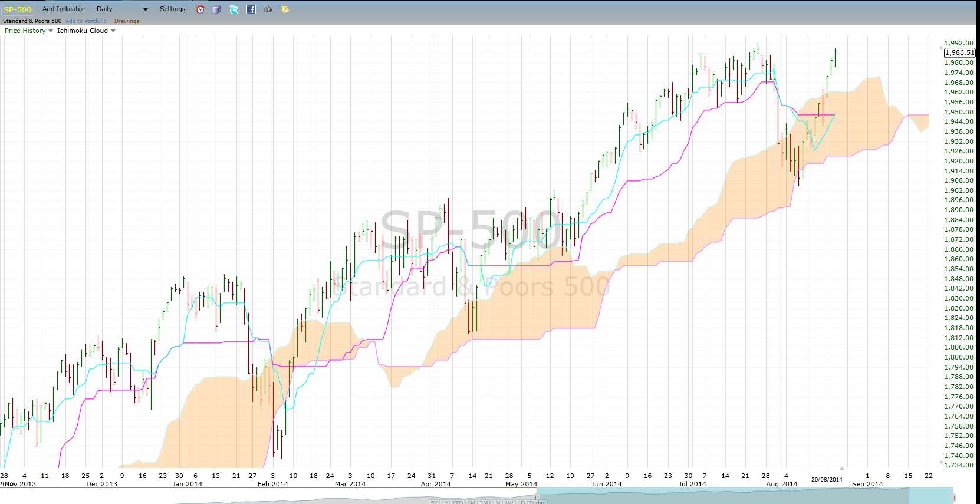Click the Aug 2014 axis label

click(781, 484)
